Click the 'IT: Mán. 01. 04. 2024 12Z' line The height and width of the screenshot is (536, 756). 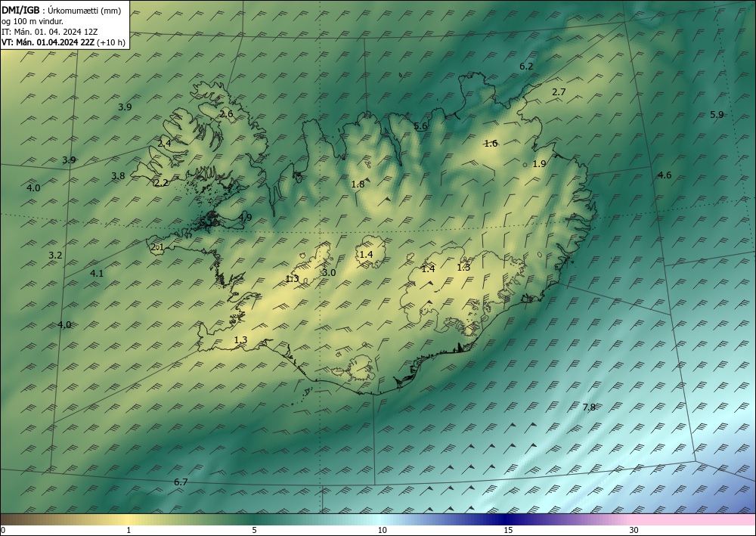[50, 32]
